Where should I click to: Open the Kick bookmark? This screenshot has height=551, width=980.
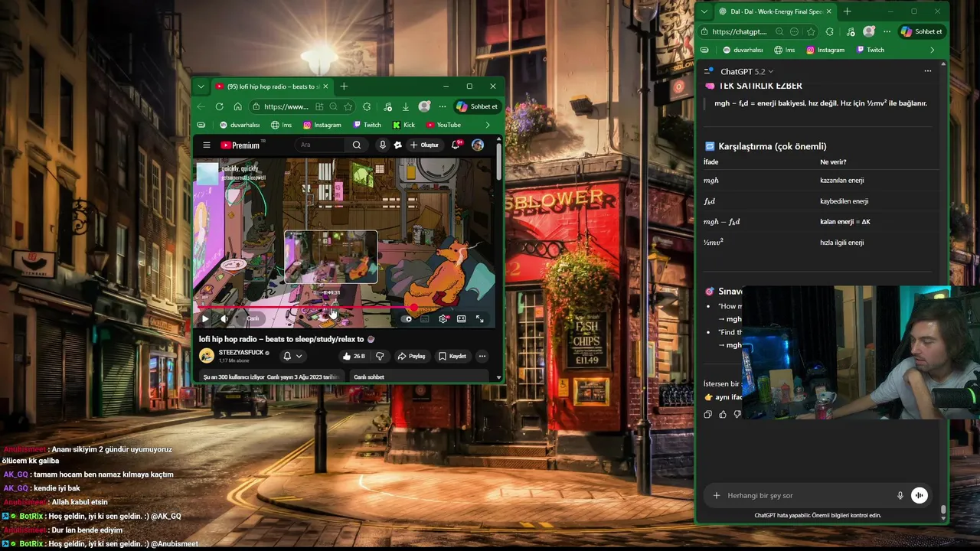[x=403, y=125]
